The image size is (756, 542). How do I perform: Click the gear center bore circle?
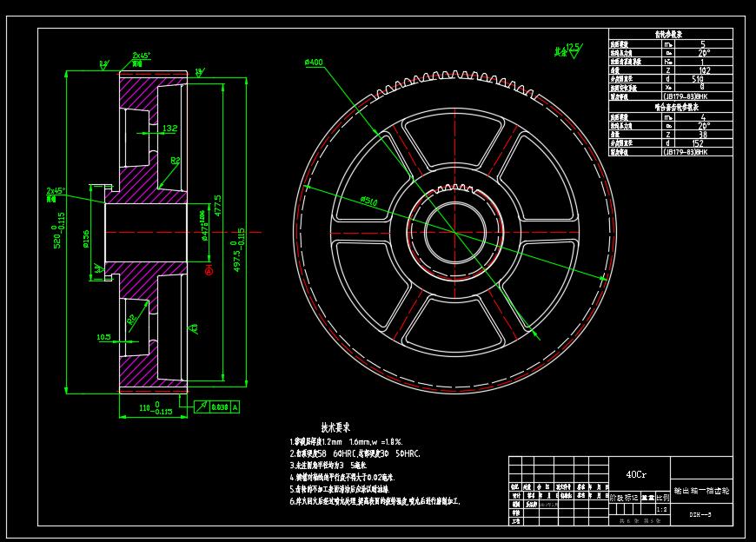[x=455, y=233]
